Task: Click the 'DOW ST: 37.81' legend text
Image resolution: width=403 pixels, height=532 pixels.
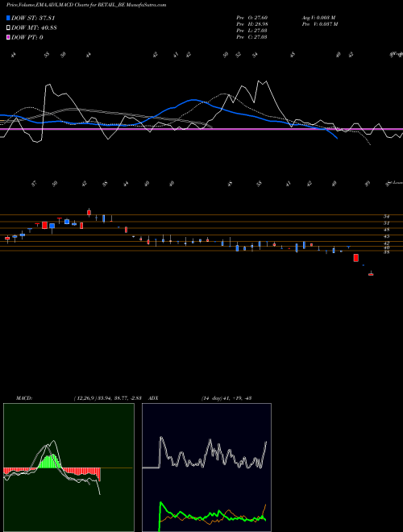Action: point(33,18)
